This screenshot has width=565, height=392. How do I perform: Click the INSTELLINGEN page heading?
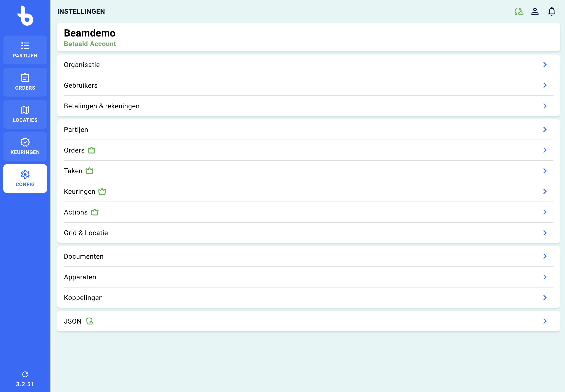tap(81, 11)
